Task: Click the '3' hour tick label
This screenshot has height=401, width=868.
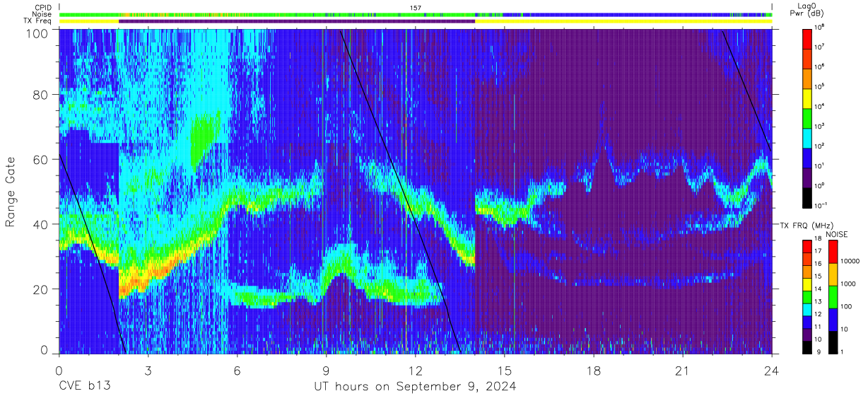Action: tap(148, 371)
